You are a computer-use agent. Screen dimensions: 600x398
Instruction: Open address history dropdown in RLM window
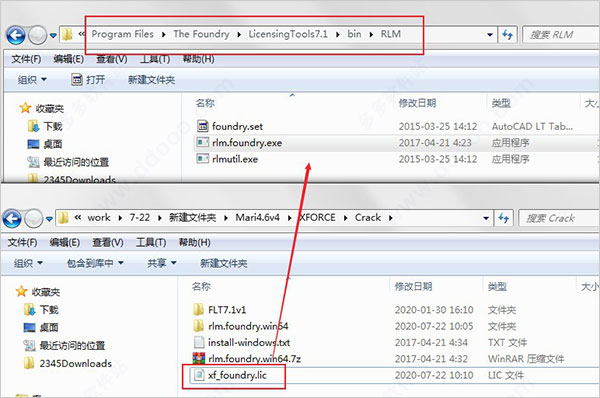489,35
